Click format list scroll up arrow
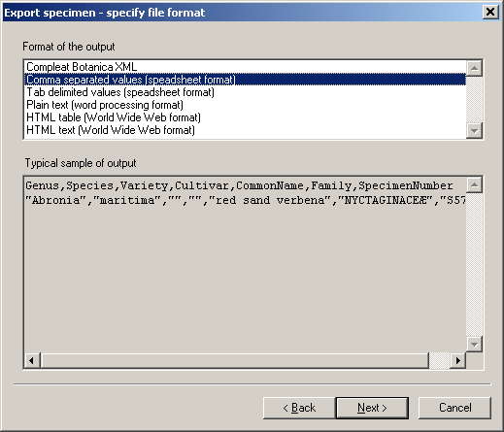 coord(474,68)
